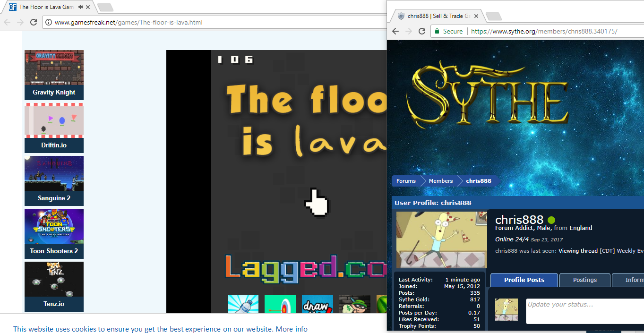Close the Floor is Lava Game tab

[88, 7]
